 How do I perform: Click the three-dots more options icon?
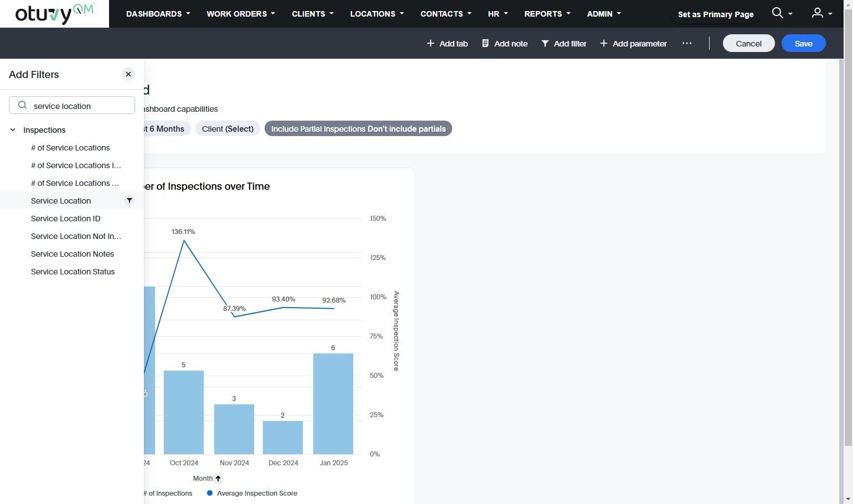[x=687, y=43]
